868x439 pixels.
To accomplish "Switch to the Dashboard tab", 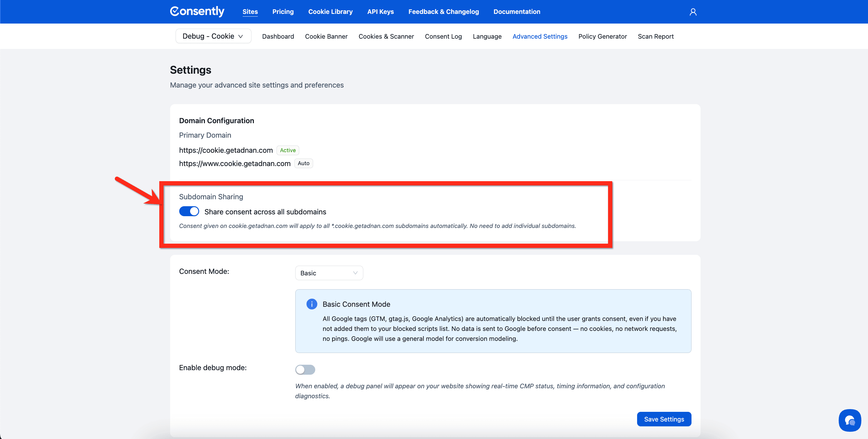I will tap(278, 36).
